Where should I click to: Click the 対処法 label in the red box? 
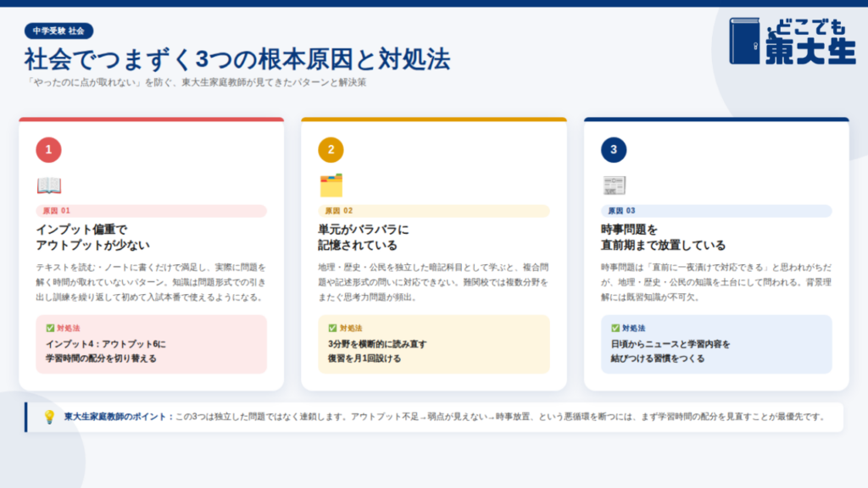pyautogui.click(x=69, y=328)
